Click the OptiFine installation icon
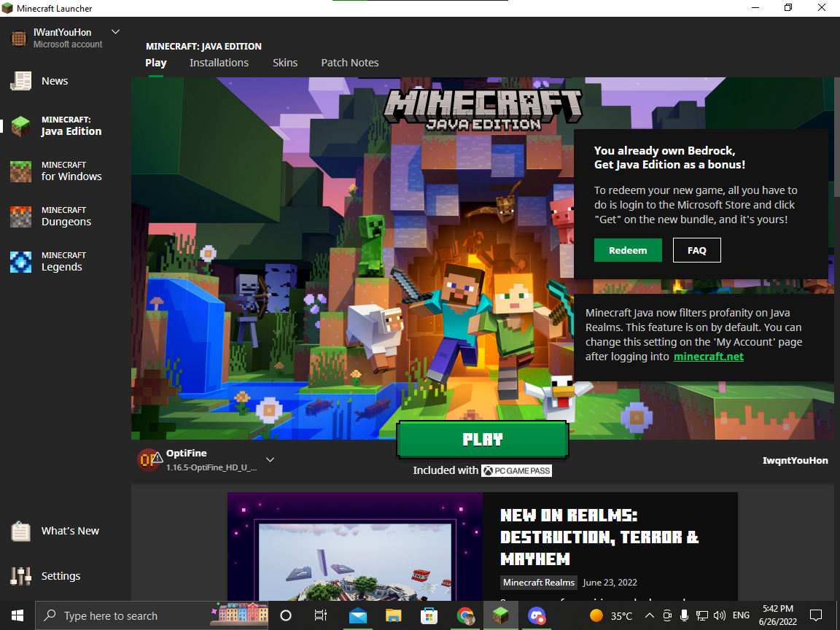840x630 pixels. coord(149,459)
